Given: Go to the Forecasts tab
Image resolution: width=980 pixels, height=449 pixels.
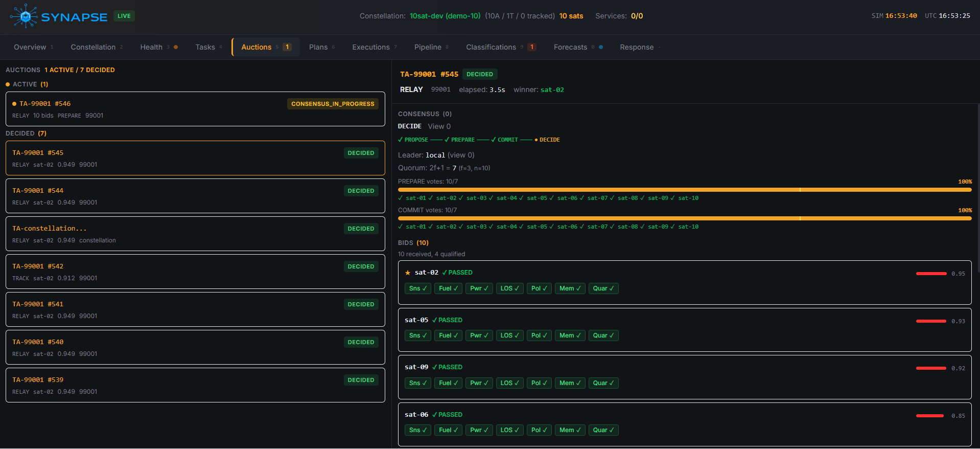Looking at the screenshot, I should 578,47.
